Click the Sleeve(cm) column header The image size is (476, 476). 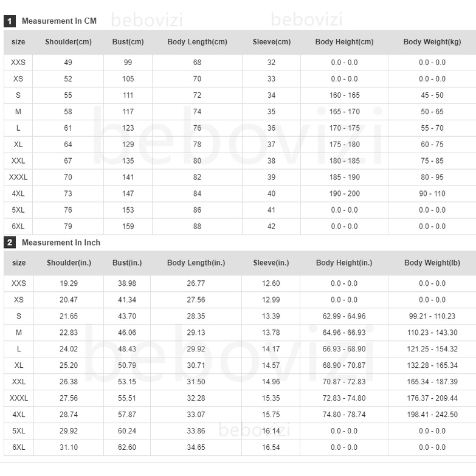pos(271,42)
